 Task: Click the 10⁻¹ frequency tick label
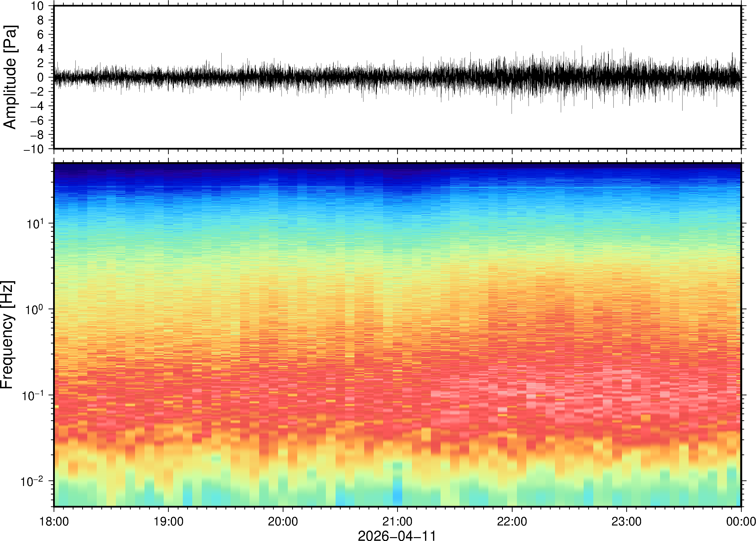[x=33, y=395]
